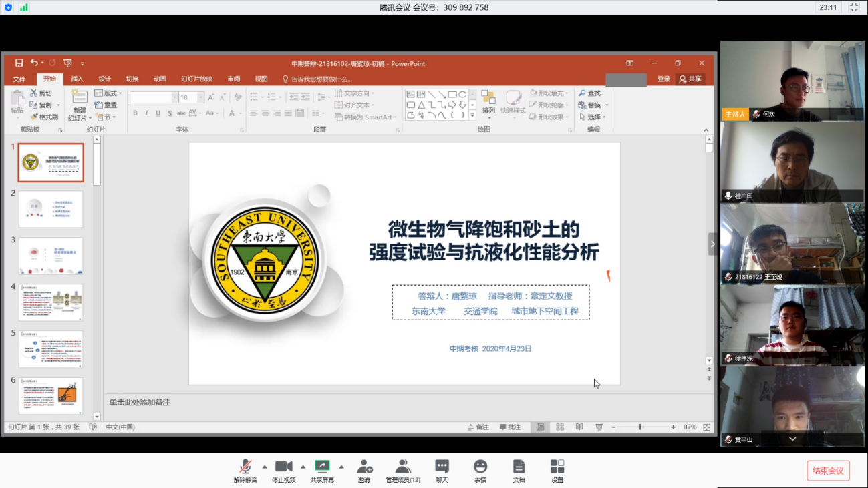Screen dimensions: 868x488
Task: Expand the video list chevron under 黄平山
Action: [792, 439]
